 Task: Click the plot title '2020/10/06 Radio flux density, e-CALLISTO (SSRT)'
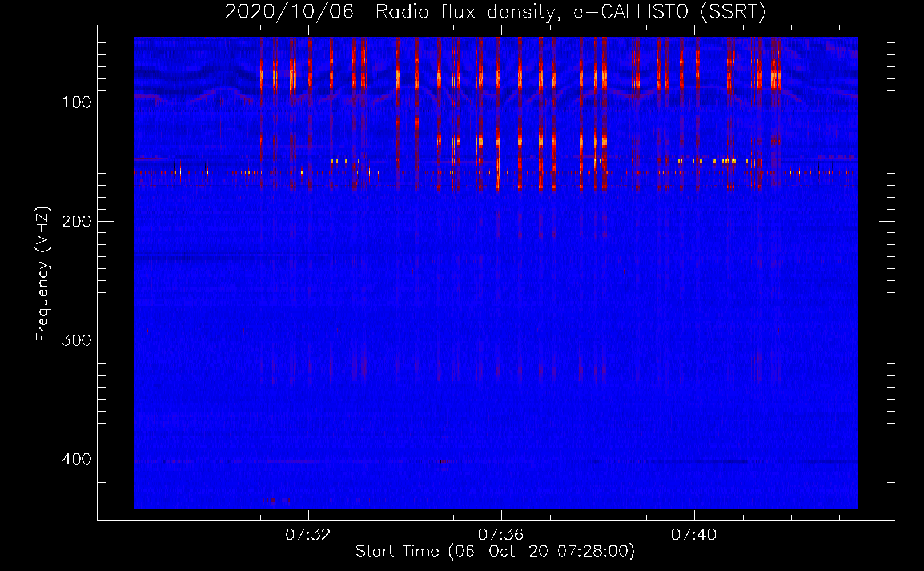tap(495, 12)
